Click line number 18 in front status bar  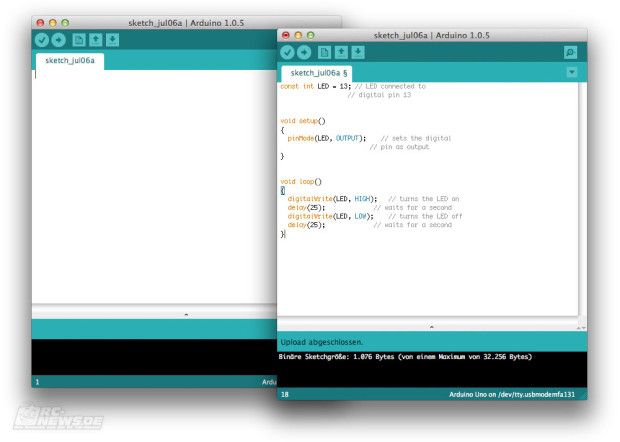(285, 395)
